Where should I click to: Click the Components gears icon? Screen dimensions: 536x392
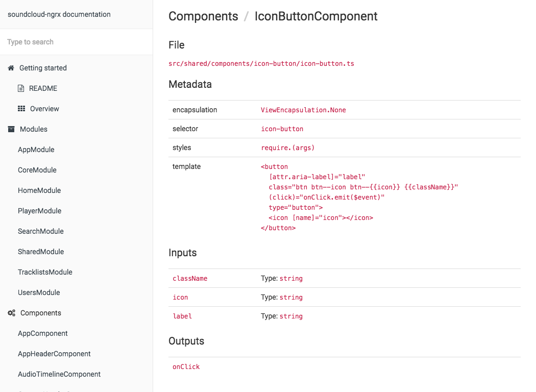pyautogui.click(x=12, y=313)
